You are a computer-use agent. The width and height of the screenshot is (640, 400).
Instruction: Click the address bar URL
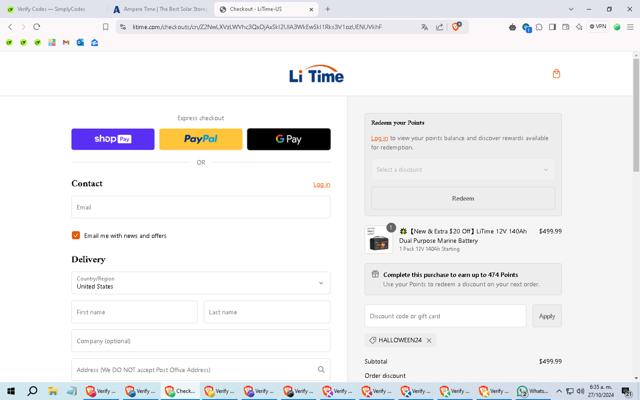[257, 27]
